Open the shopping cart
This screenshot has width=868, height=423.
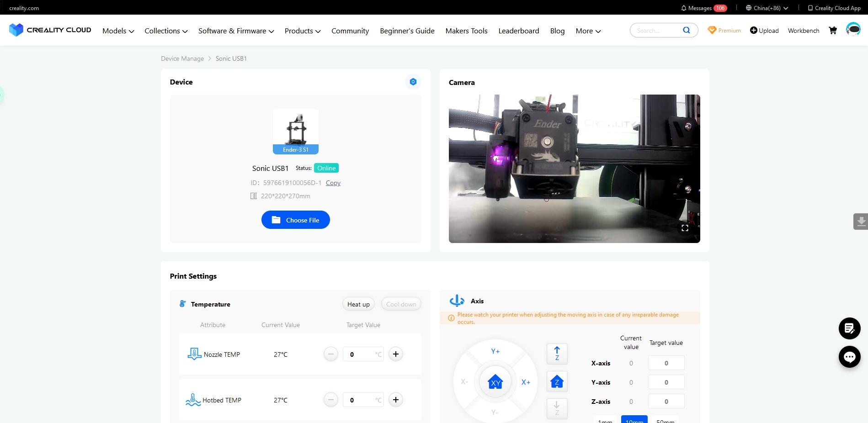coord(833,31)
